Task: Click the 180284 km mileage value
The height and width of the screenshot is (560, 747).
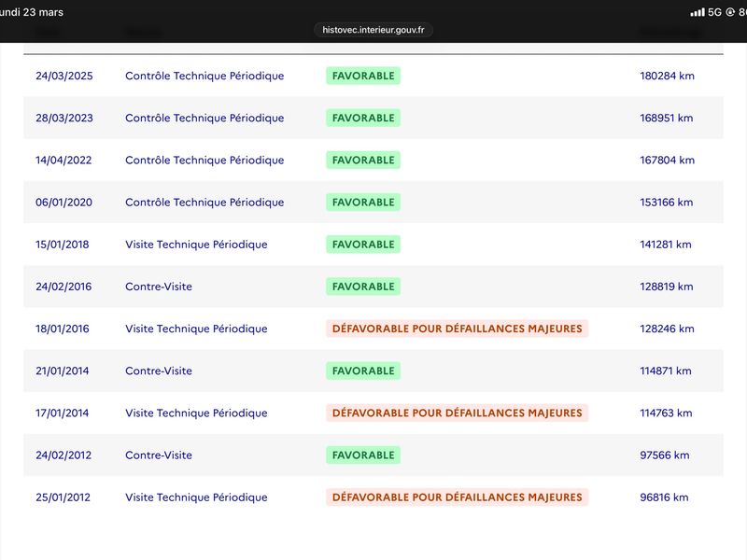Action: point(667,76)
